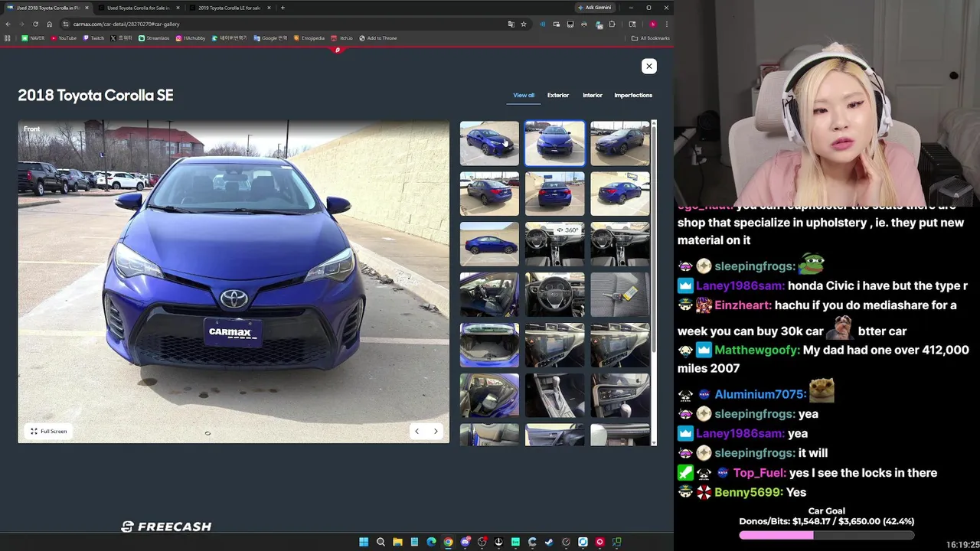The height and width of the screenshot is (551, 980).
Task: Click the 2018 Toyota Corolla SE heading
Action: click(96, 95)
